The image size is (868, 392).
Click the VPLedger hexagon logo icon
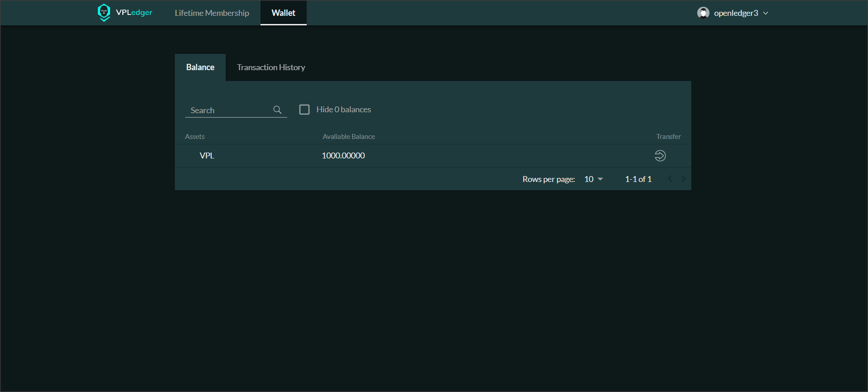tap(104, 12)
